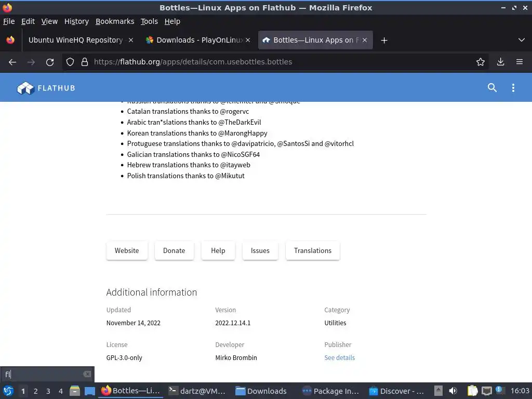Open the Edit menu
This screenshot has width=532, height=399.
click(x=28, y=21)
